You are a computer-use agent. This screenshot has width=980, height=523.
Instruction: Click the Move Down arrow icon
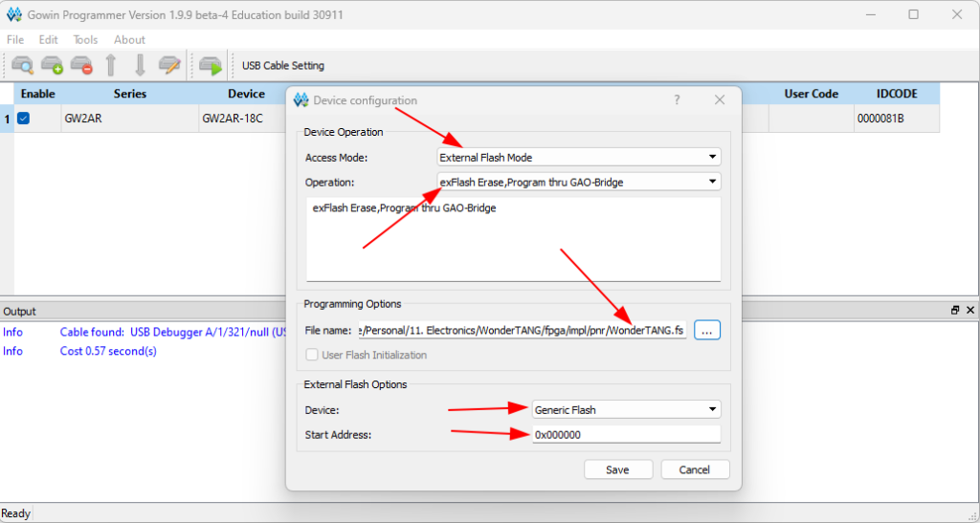(x=140, y=65)
